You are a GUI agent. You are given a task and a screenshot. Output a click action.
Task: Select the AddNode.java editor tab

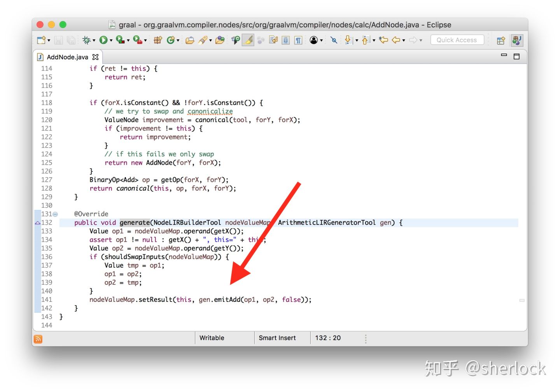click(67, 57)
